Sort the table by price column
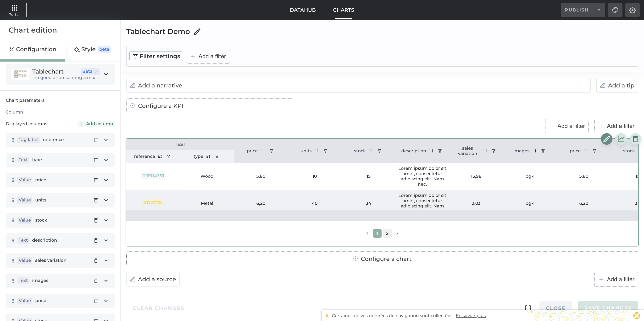 [262, 151]
